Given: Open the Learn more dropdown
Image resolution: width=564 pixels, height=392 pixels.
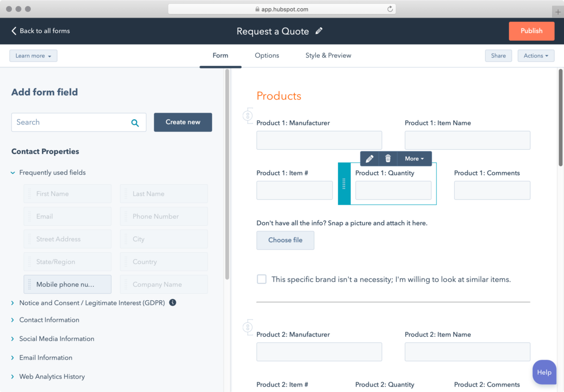Looking at the screenshot, I should [x=33, y=56].
